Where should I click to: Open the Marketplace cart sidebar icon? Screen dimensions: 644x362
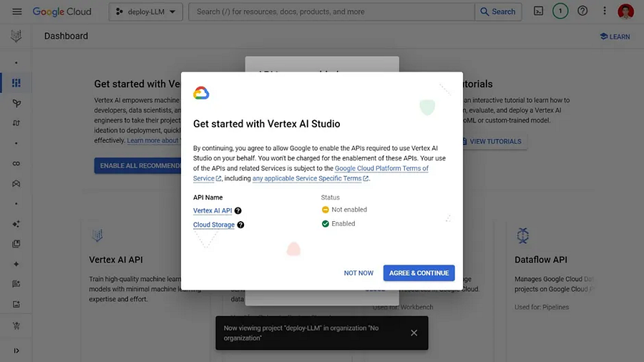pos(16,326)
